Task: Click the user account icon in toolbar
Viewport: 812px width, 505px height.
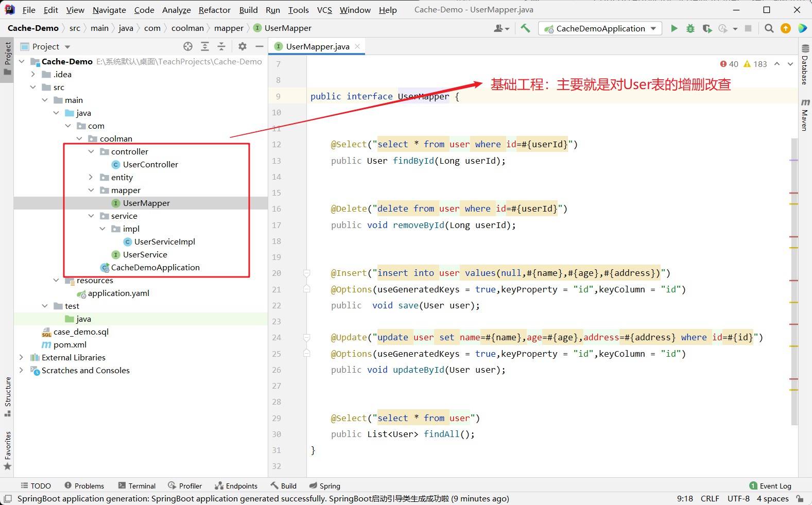Action: [501, 28]
